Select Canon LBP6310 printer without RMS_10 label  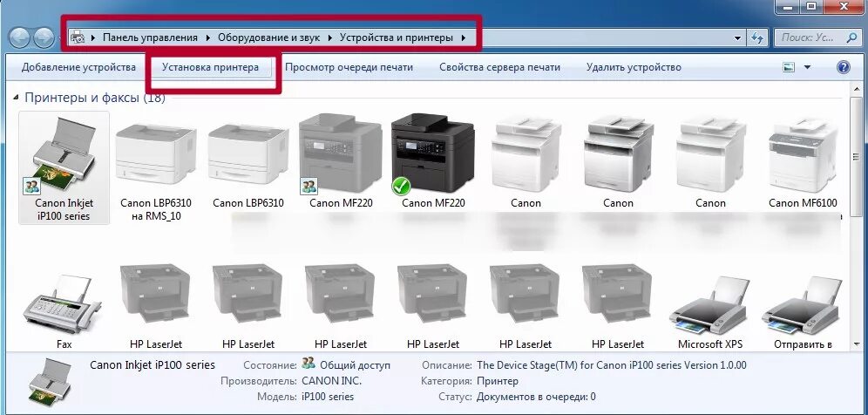click(x=248, y=165)
